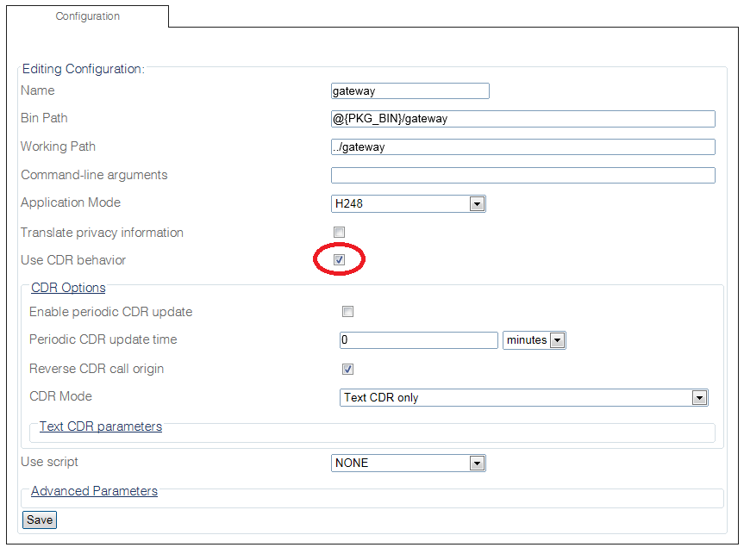Open the Application Mode dropdown
The width and height of the screenshot is (744, 560).
[408, 204]
